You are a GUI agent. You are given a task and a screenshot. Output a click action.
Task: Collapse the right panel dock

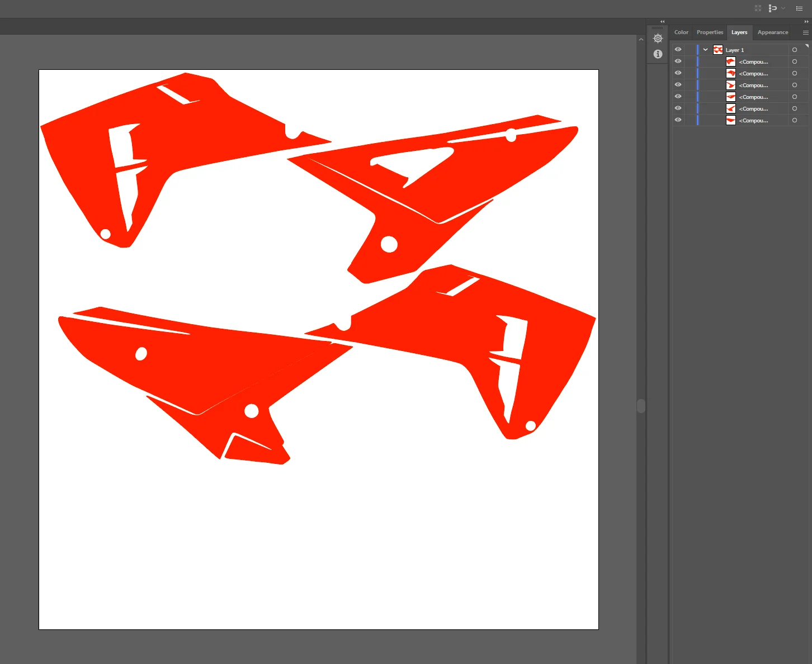click(x=662, y=22)
